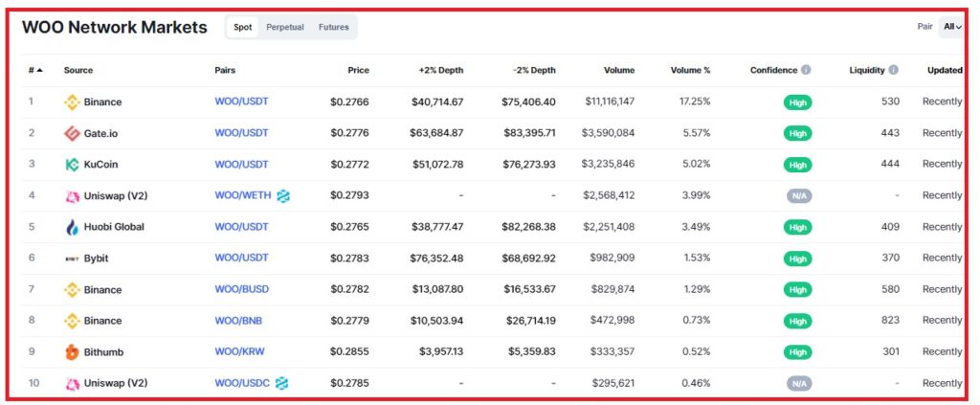Open the WOO/KRW pair link

pos(239,351)
